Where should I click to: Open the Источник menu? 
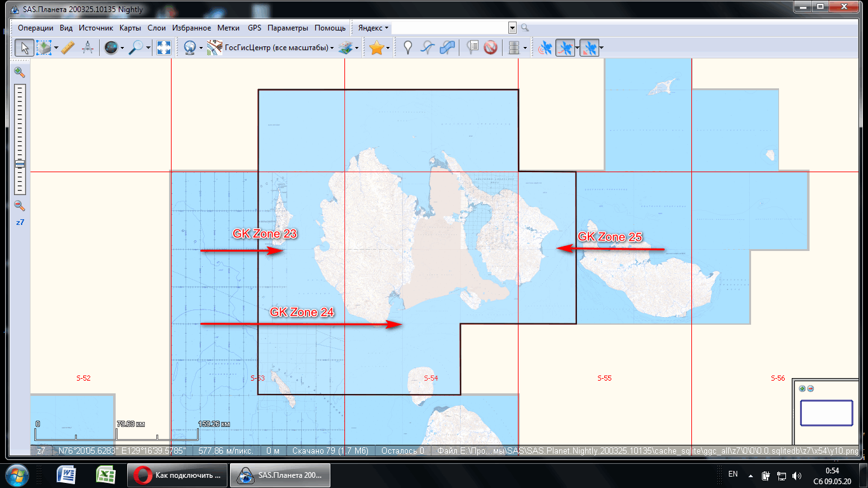click(96, 28)
